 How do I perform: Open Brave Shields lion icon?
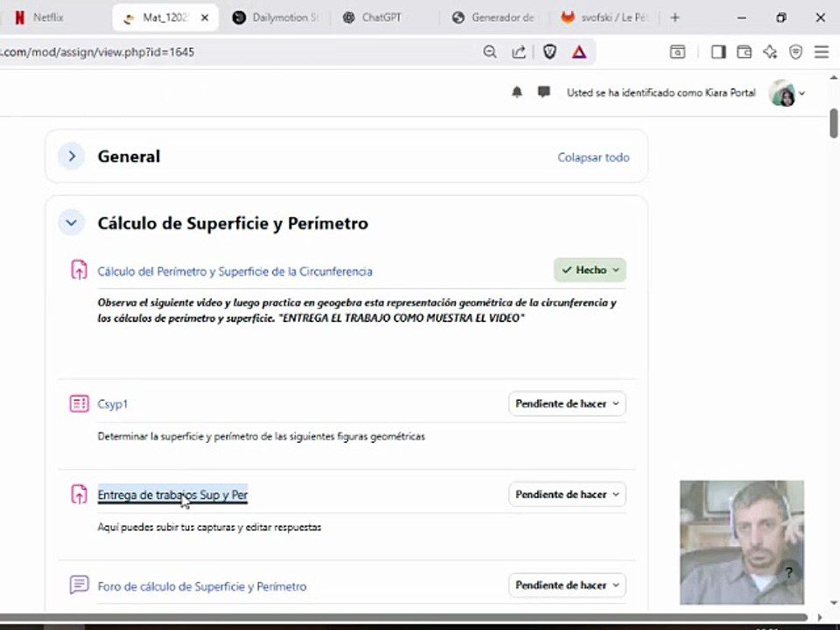pyautogui.click(x=549, y=52)
